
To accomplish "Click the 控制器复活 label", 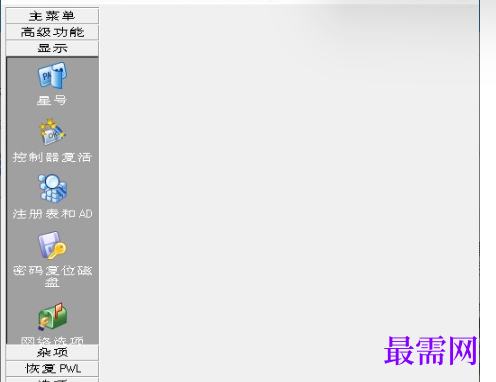I will pyautogui.click(x=52, y=157).
